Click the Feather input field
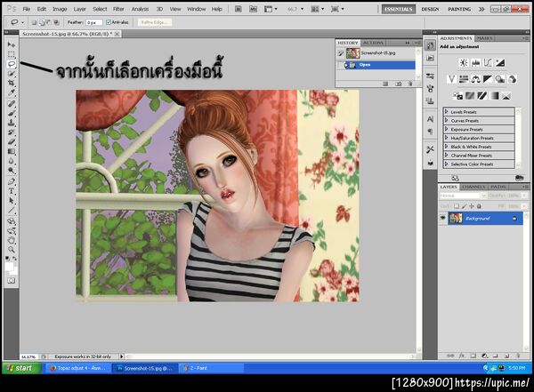 point(93,22)
